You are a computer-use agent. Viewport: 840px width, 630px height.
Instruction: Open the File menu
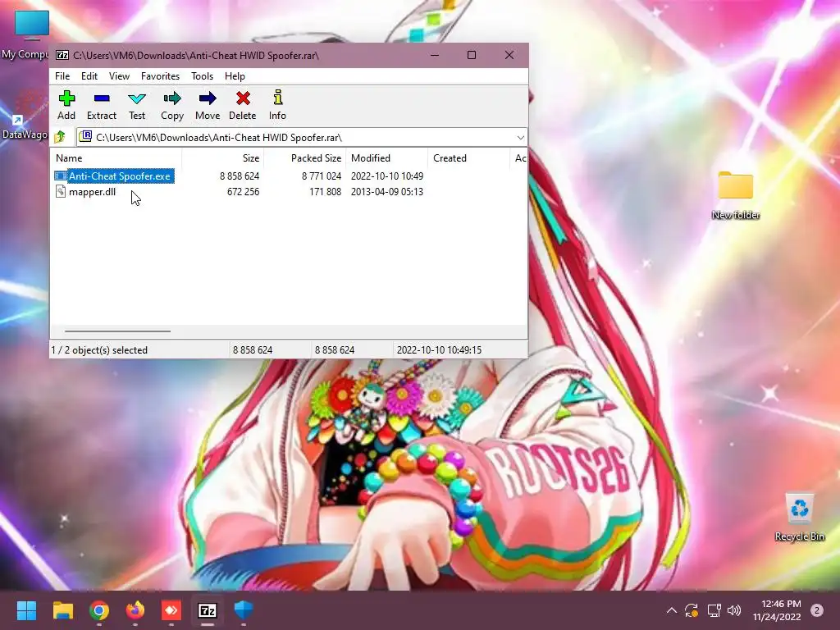pyautogui.click(x=62, y=76)
